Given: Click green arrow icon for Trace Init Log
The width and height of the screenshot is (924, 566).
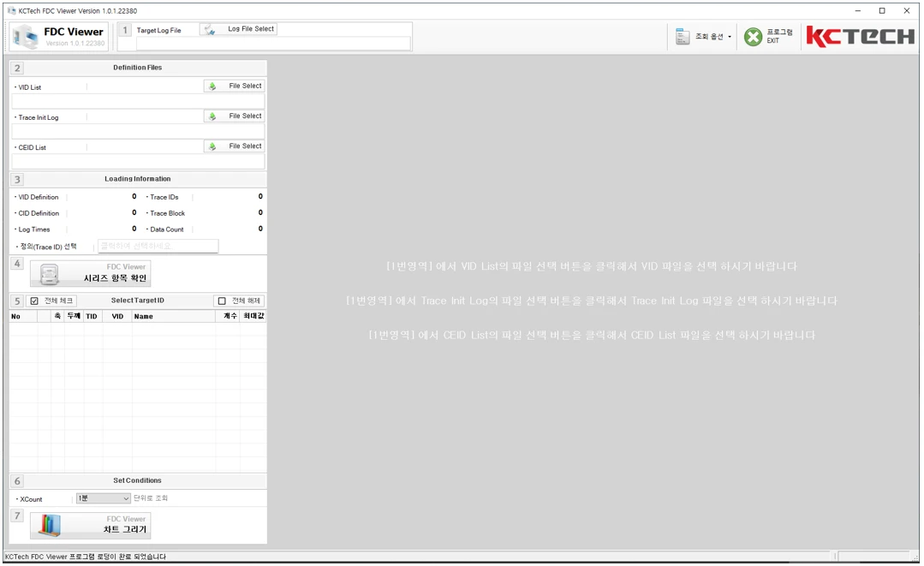Looking at the screenshot, I should [212, 116].
